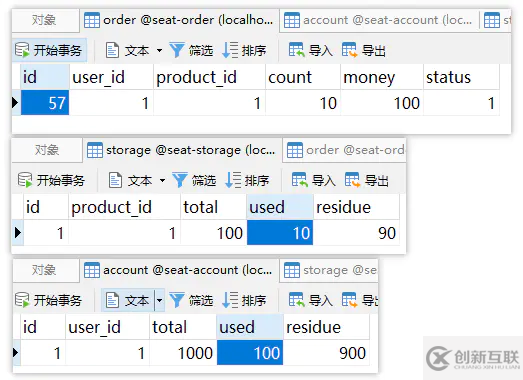Select total cell 100 in storage table
This screenshot has height=380, width=523.
[x=213, y=233]
